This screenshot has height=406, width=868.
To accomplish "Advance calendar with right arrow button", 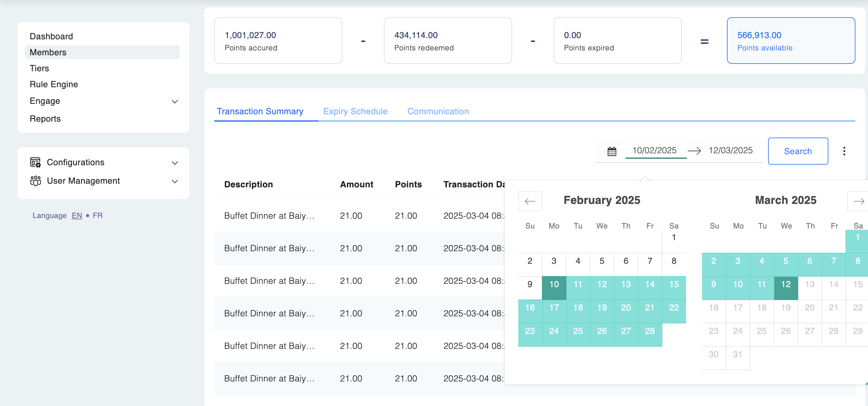I will [x=858, y=201].
